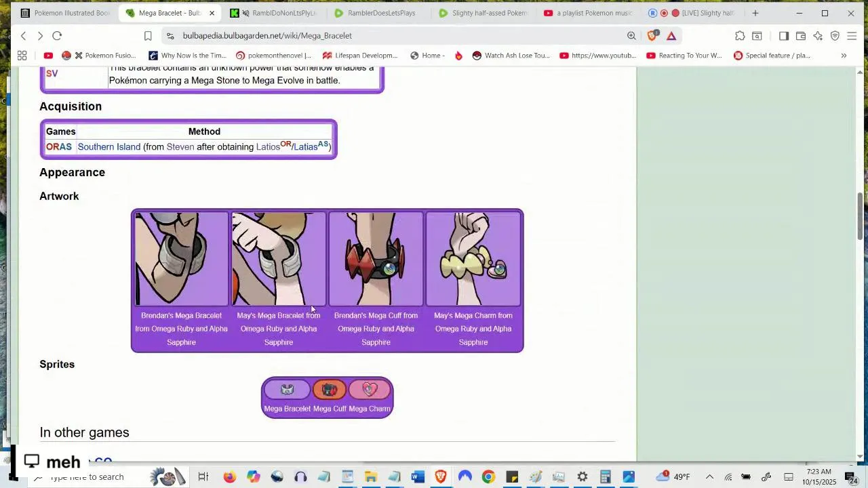The image size is (868, 488).
Task: Open Special feature bookmark
Action: tap(772, 56)
